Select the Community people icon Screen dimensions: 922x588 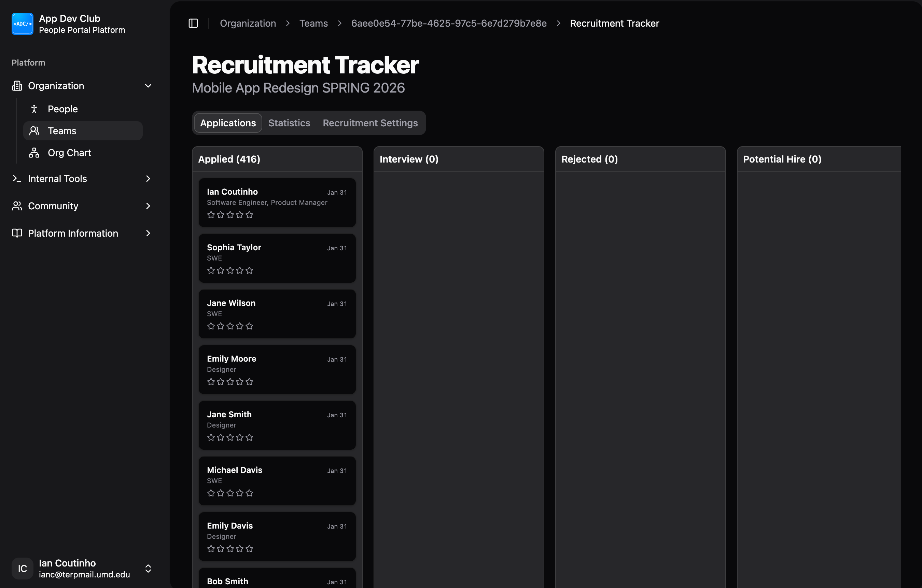(x=17, y=206)
